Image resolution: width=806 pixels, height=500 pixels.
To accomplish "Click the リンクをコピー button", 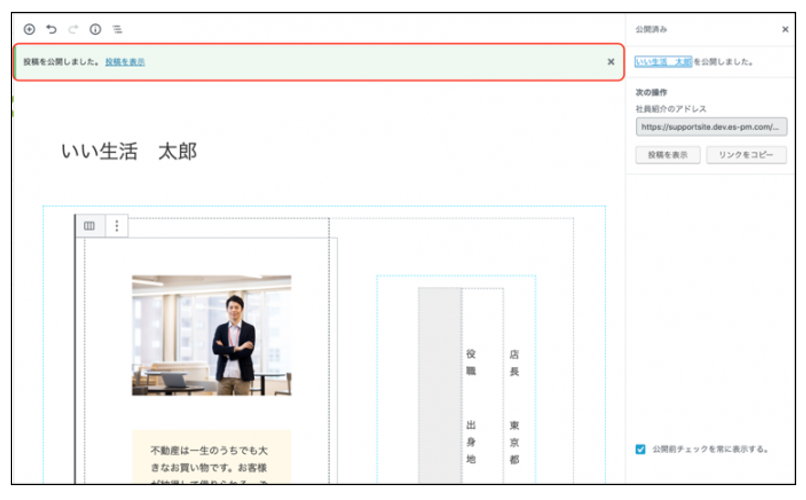I will point(746,155).
